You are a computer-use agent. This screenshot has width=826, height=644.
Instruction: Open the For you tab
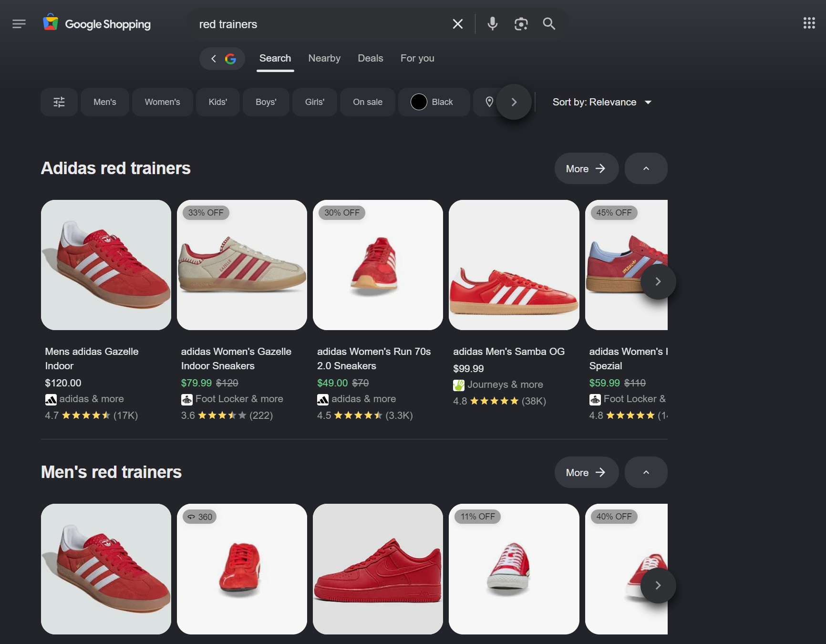417,58
